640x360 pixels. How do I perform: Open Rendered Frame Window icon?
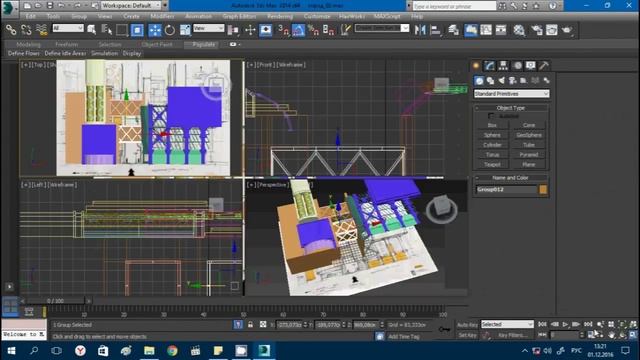pyautogui.click(x=552, y=30)
